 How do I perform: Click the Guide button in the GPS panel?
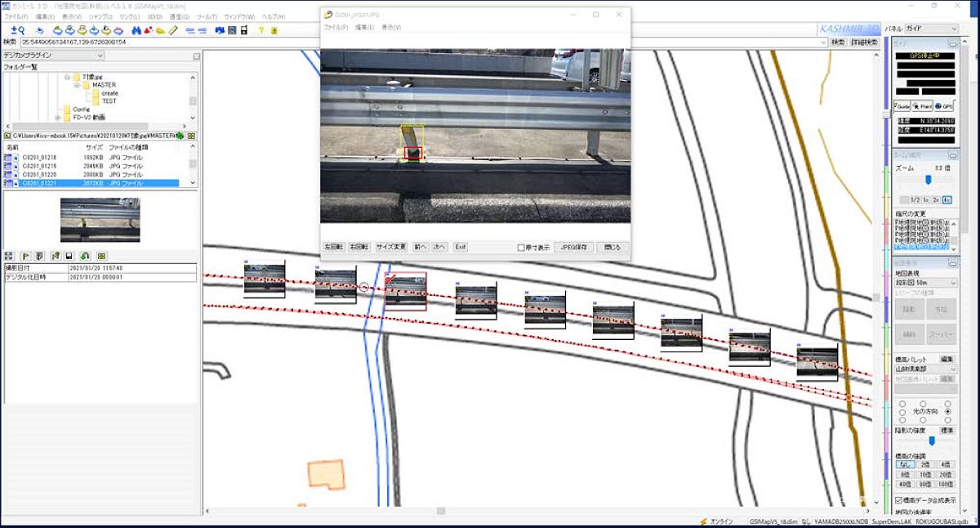click(902, 106)
